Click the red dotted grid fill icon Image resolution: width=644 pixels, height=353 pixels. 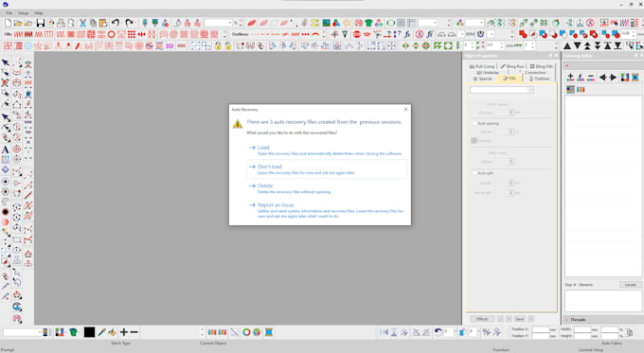pyautogui.click(x=132, y=34)
